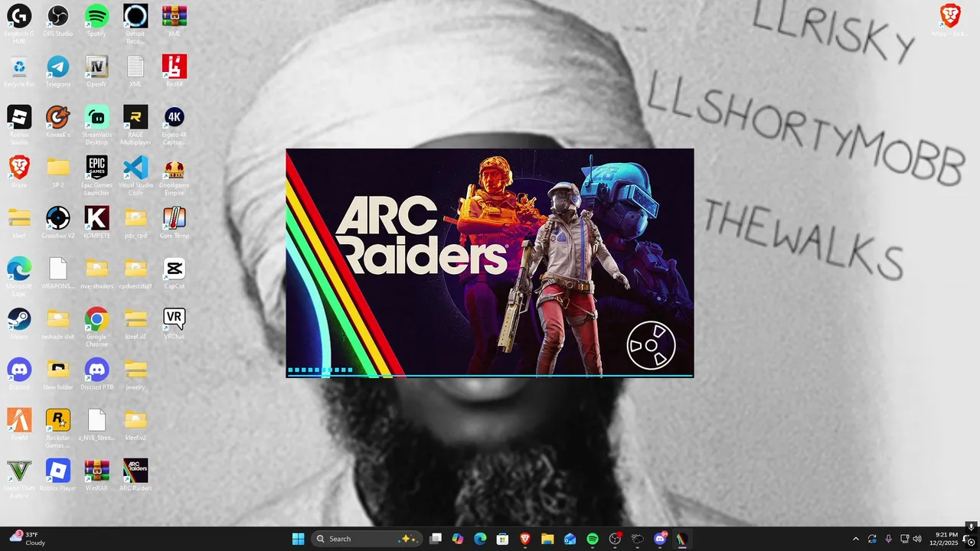Select the Telegram desktop shortcut
Viewport: 980px width, 551px height.
(x=58, y=71)
